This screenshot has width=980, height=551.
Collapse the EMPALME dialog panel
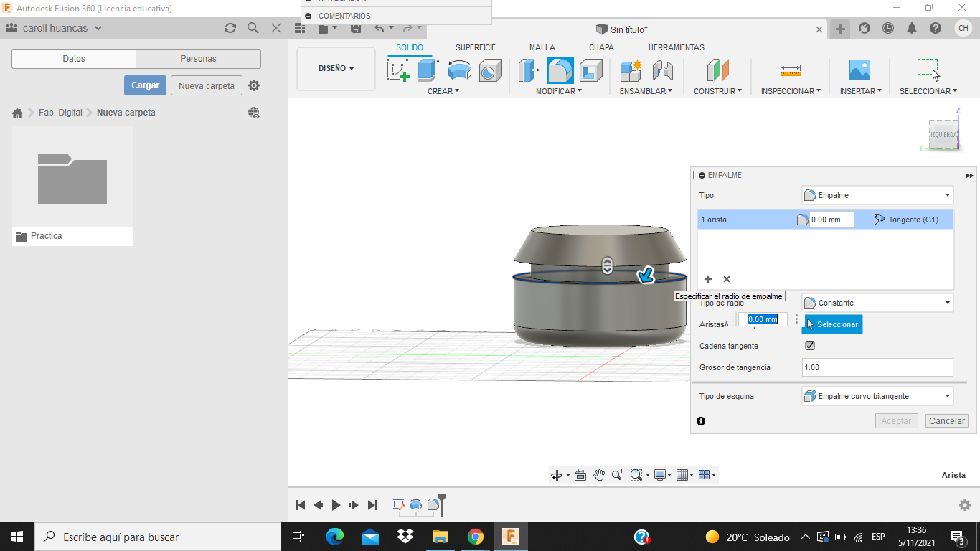point(701,175)
